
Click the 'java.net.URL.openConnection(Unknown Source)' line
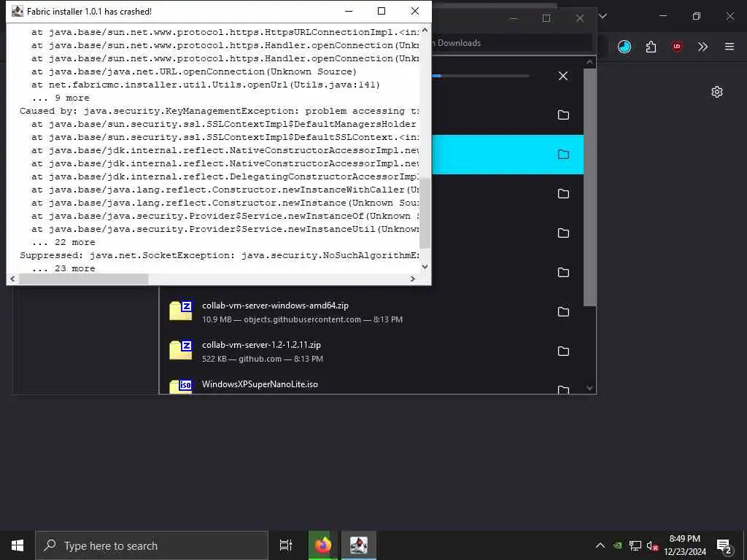[194, 71]
